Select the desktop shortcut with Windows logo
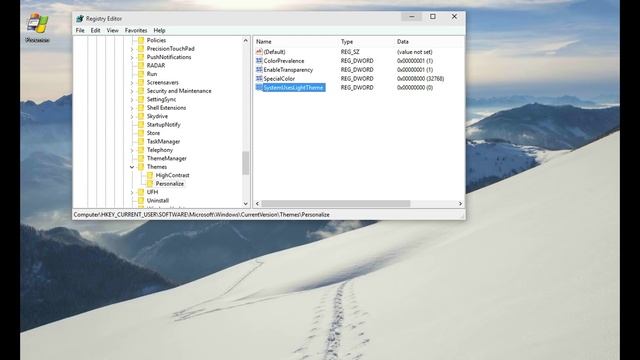This screenshot has height=360, width=640. 38,27
